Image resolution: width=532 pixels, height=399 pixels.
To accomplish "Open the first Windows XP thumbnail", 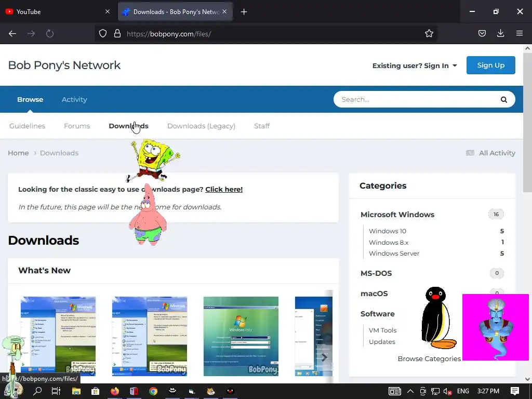I will coord(58,336).
